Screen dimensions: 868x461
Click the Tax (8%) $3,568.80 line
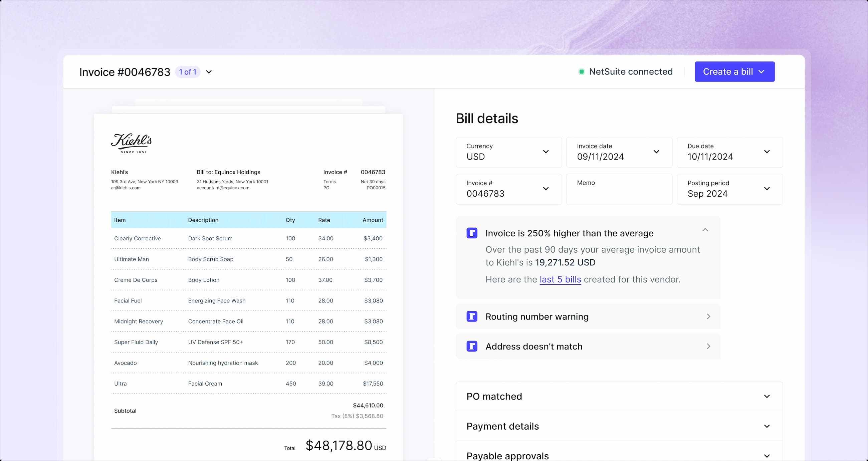[x=357, y=416]
